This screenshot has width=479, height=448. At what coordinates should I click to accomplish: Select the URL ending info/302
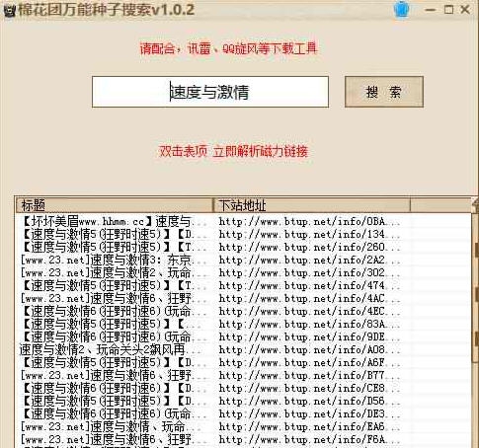point(309,272)
